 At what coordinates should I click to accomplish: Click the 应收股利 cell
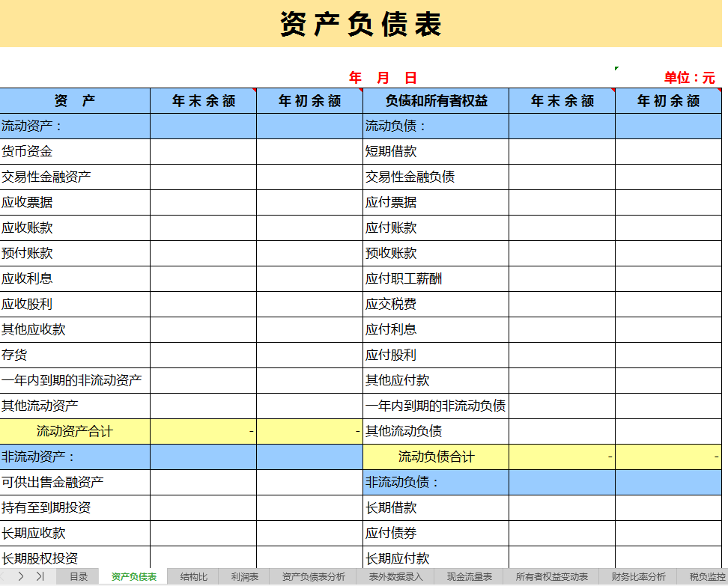tap(75, 305)
